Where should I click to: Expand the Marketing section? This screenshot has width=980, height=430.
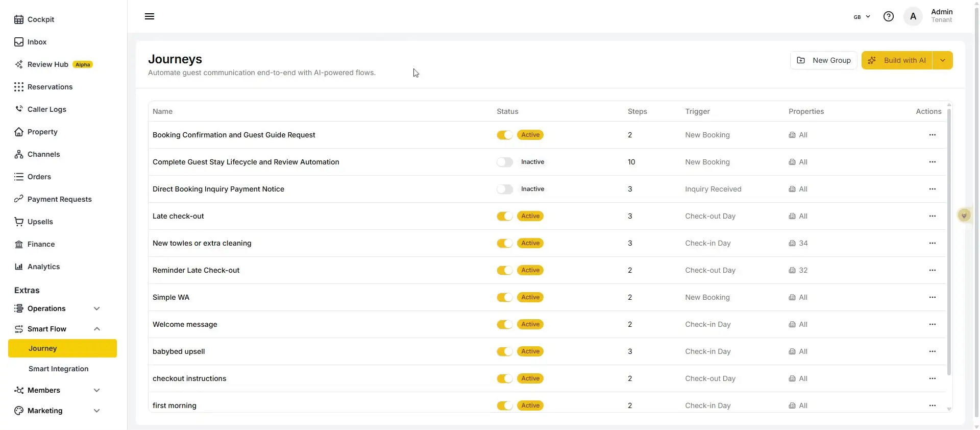(x=58, y=411)
